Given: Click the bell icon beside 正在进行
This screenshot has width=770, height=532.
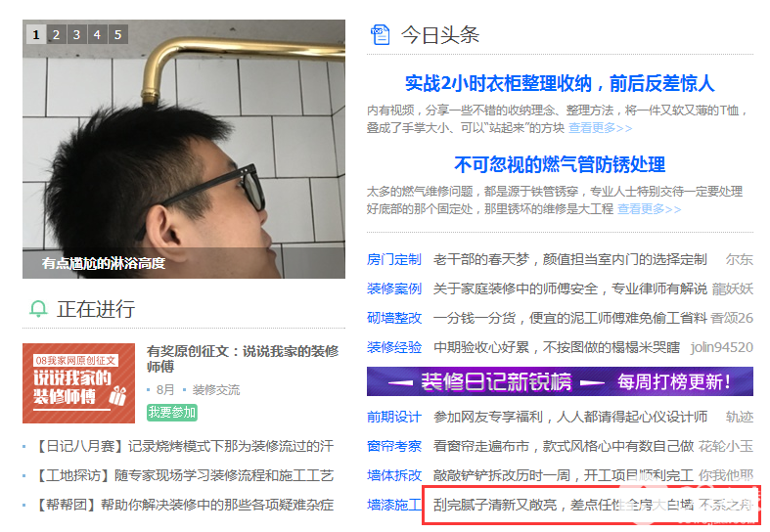Looking at the screenshot, I should point(38,309).
